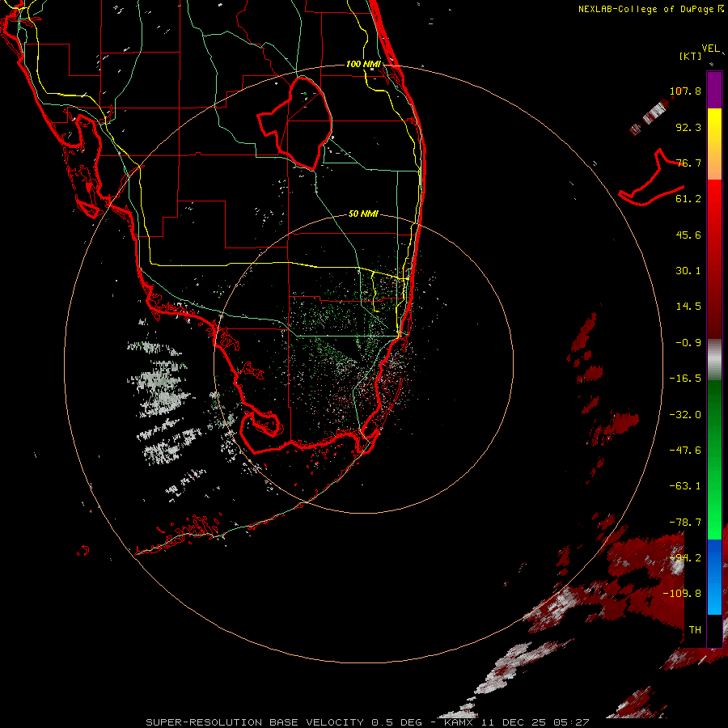Image resolution: width=728 pixels, height=728 pixels.
Task: Click the 76.7 scale value
Action: 688,163
